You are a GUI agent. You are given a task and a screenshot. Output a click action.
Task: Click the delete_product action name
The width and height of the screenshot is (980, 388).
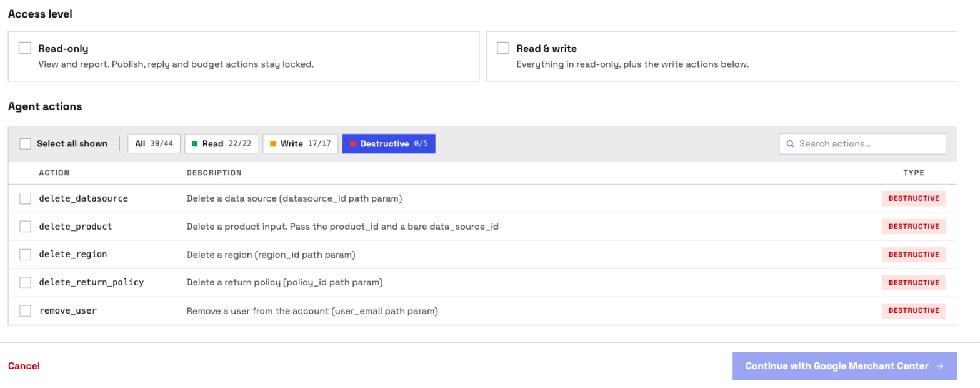[x=76, y=227]
